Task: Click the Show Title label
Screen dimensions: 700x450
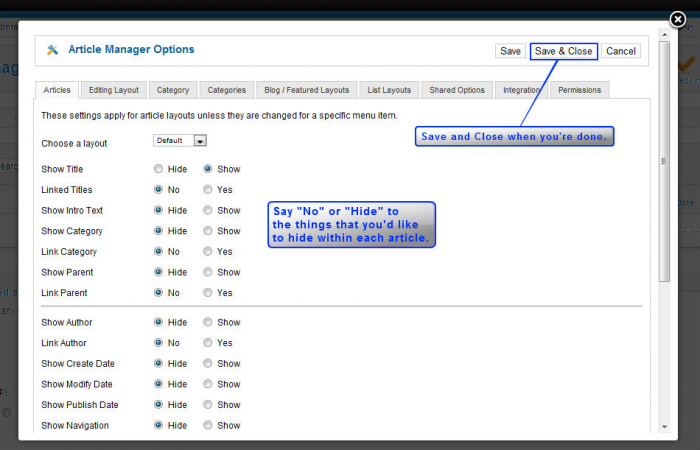Action: (x=62, y=169)
